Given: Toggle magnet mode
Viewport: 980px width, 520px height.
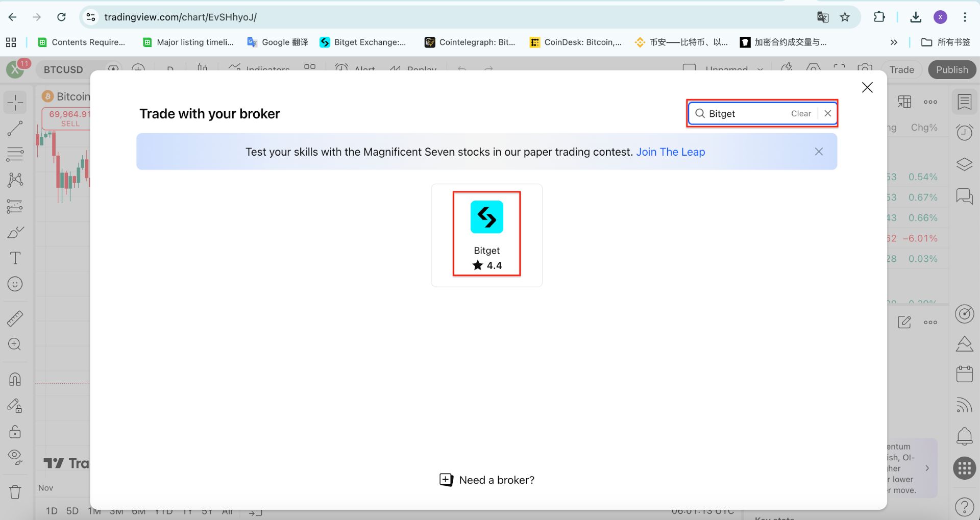Looking at the screenshot, I should coord(15,379).
